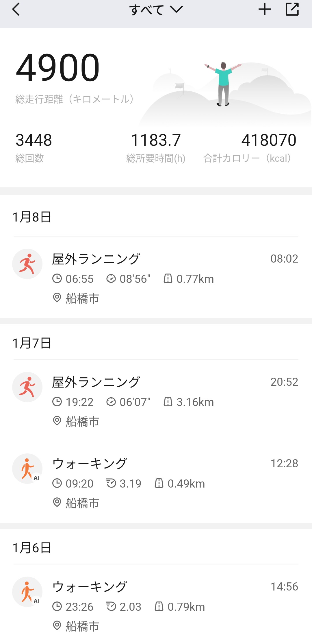Tap the 船橋市 location pin on 1月8日 run

pos(57,298)
